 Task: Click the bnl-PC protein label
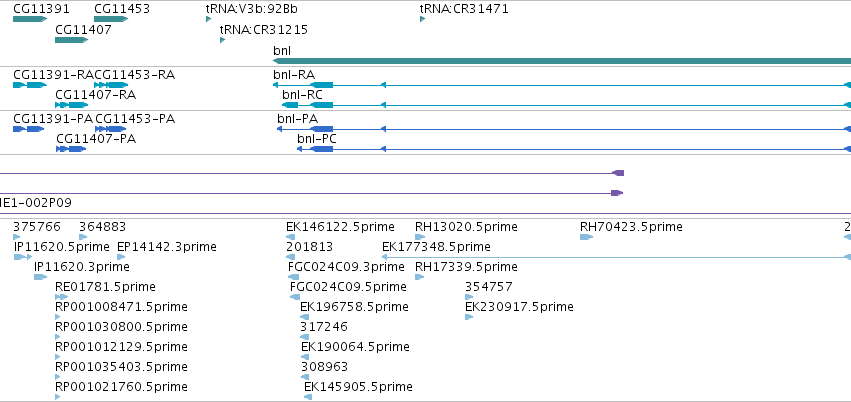coord(317,139)
